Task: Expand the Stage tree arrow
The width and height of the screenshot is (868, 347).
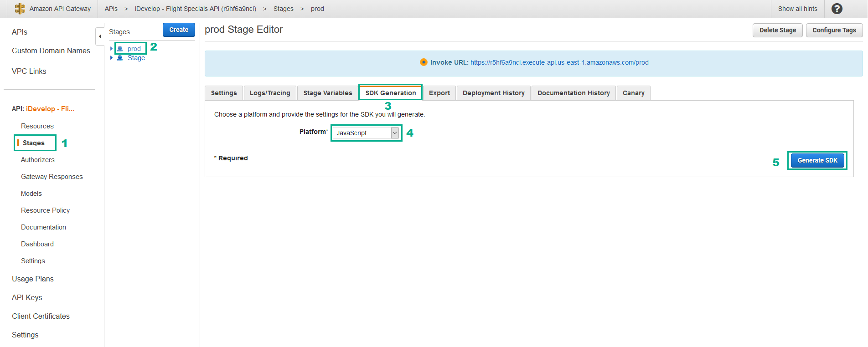Action: (111, 58)
